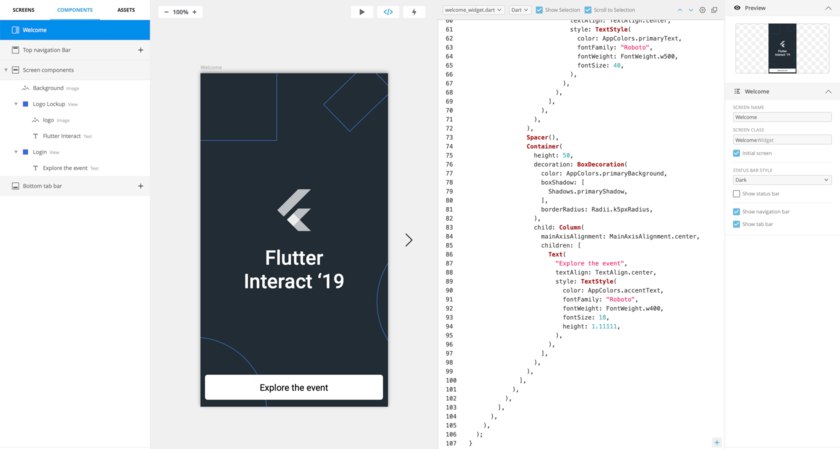
Task: Click Explore the event text layer icon
Action: point(35,168)
